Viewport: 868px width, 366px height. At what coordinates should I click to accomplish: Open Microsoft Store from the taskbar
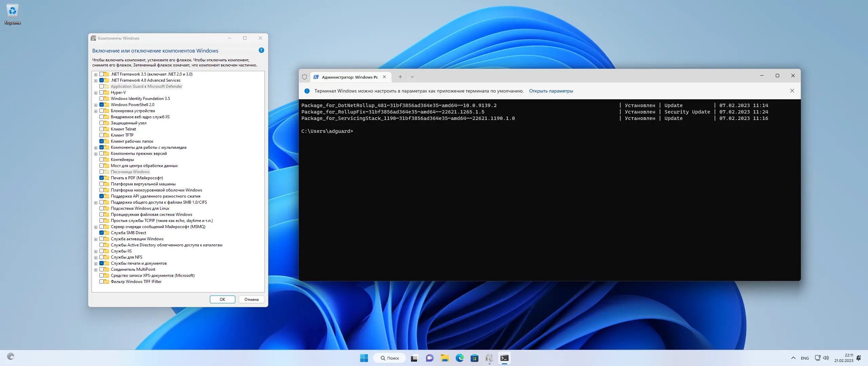pyautogui.click(x=474, y=358)
